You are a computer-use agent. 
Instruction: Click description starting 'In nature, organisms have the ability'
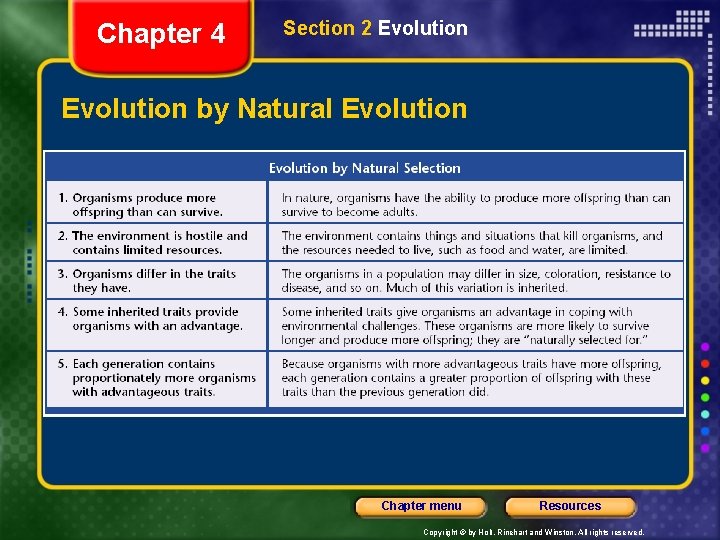point(476,202)
